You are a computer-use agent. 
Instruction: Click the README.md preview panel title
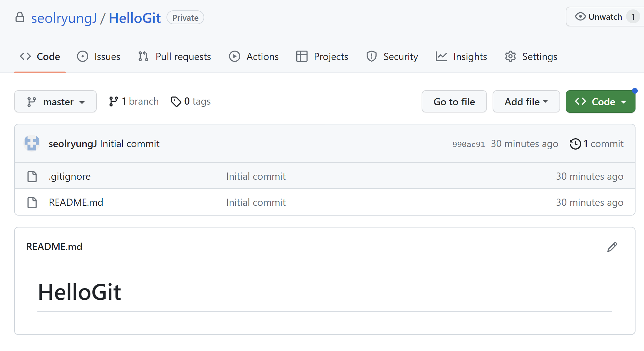(54, 247)
